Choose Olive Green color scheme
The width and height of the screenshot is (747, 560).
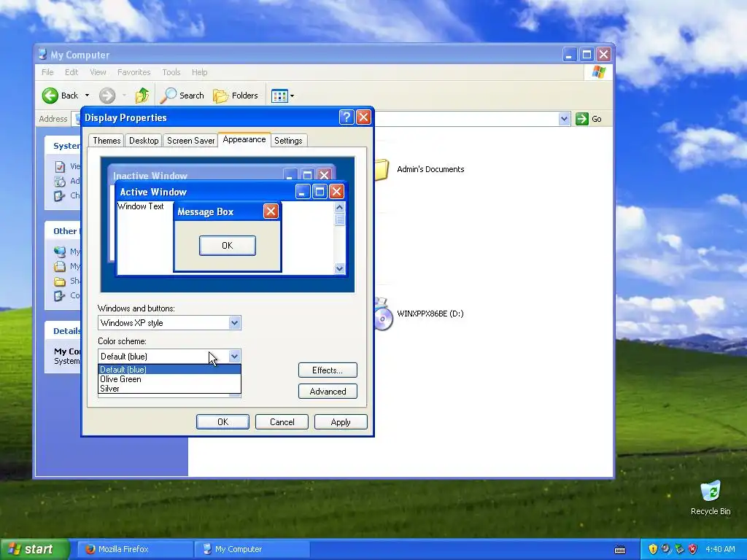(x=169, y=379)
